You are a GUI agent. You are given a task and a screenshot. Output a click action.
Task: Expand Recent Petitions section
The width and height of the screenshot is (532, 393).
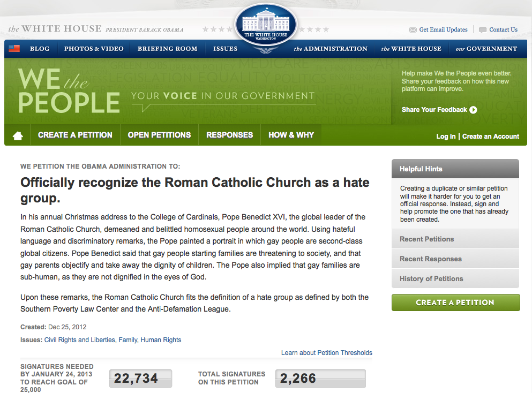455,239
